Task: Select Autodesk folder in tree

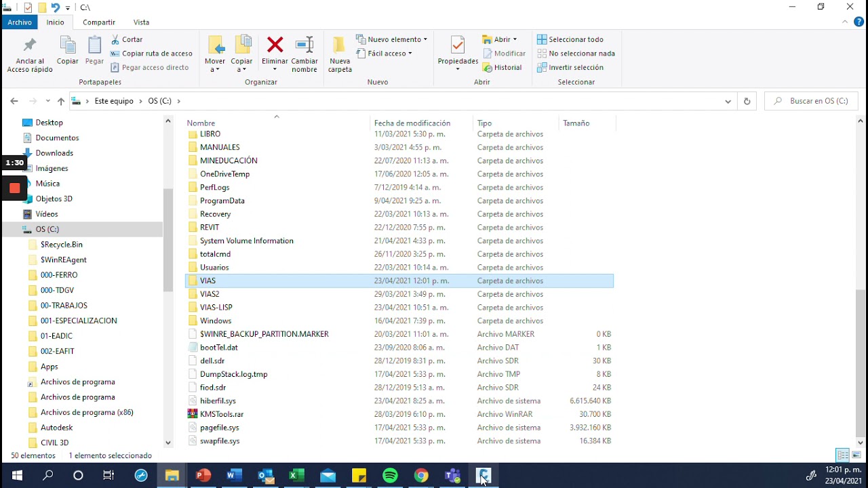Action: (57, 428)
